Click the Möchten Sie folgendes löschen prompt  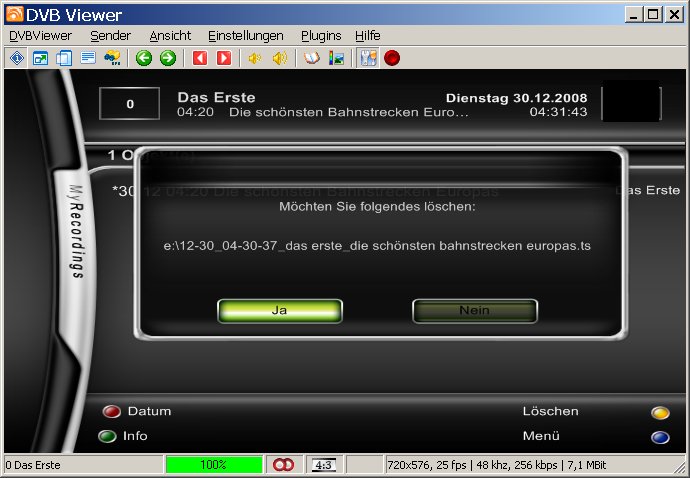pos(377,206)
